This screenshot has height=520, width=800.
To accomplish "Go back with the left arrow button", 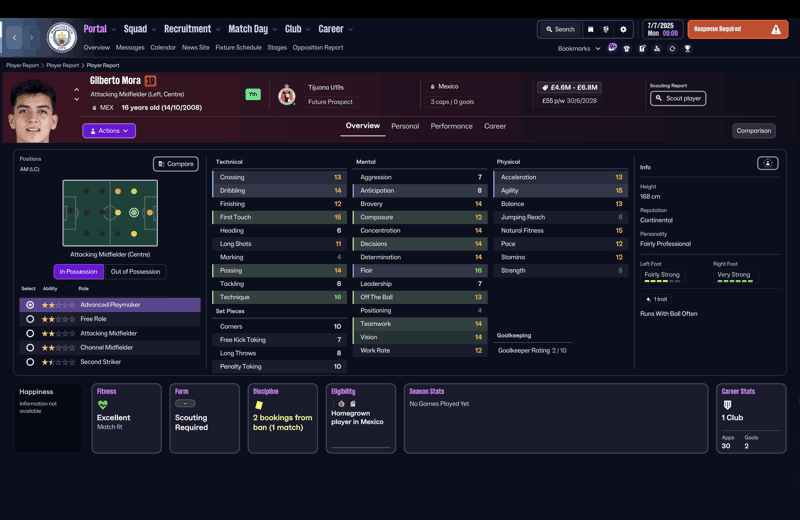I will click(x=14, y=37).
